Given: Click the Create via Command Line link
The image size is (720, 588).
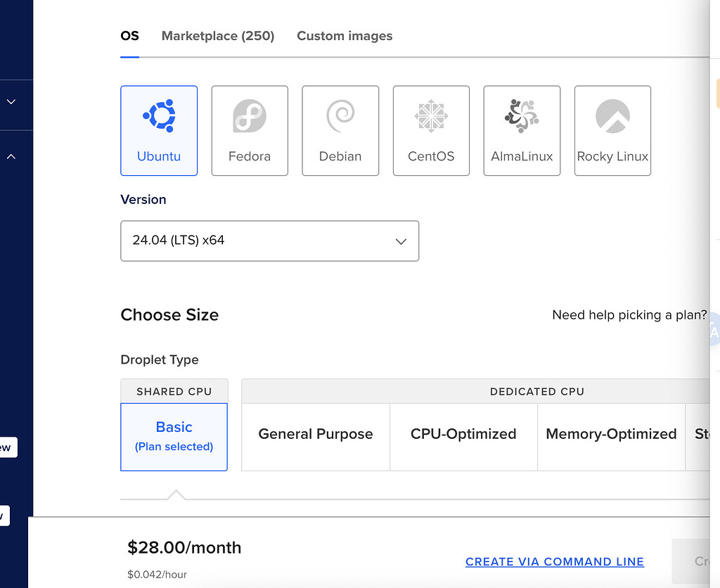Looking at the screenshot, I should 555,561.
